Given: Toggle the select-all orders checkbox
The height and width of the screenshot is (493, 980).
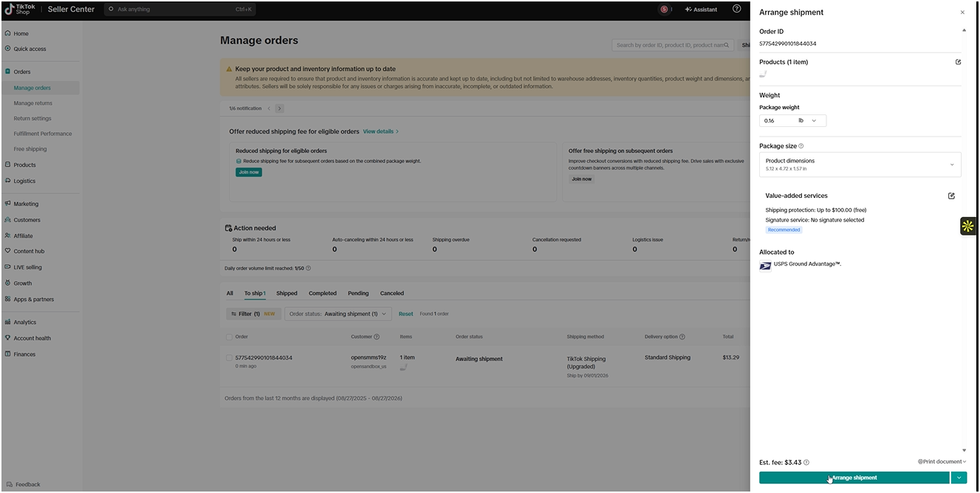Looking at the screenshot, I should [x=230, y=337].
